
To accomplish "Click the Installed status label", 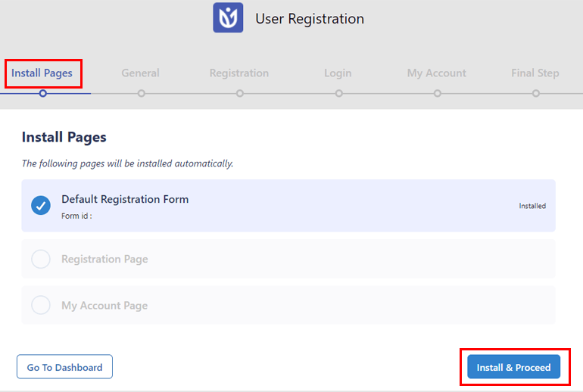I will coord(532,206).
